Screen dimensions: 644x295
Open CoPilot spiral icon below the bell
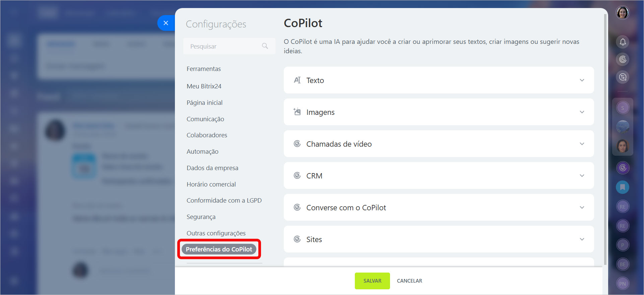pyautogui.click(x=623, y=60)
